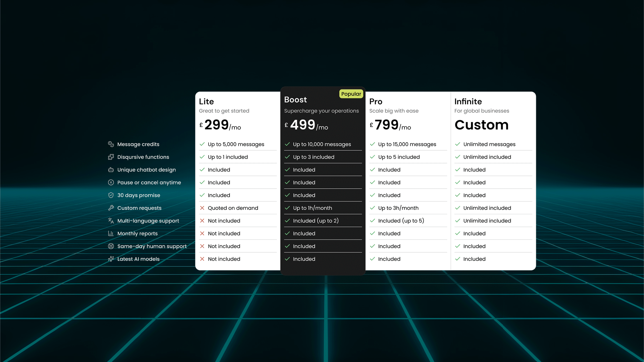The image size is (644, 362).
Task: Click the Popular badge on Boost plan
Action: pyautogui.click(x=351, y=94)
